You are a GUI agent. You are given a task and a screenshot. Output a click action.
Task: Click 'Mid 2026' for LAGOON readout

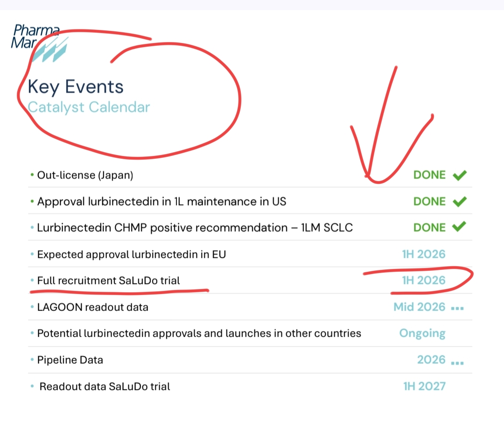click(420, 307)
